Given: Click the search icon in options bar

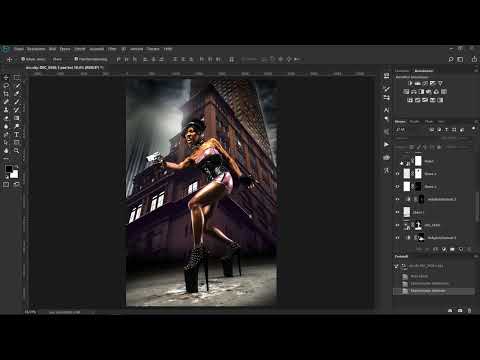Looking at the screenshot, I should point(451,59).
